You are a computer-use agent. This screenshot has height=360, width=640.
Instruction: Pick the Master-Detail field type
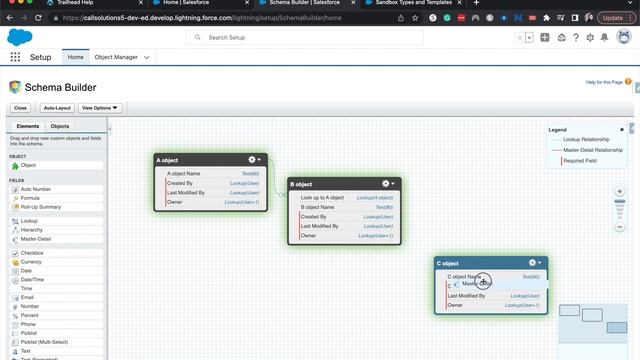[56, 239]
